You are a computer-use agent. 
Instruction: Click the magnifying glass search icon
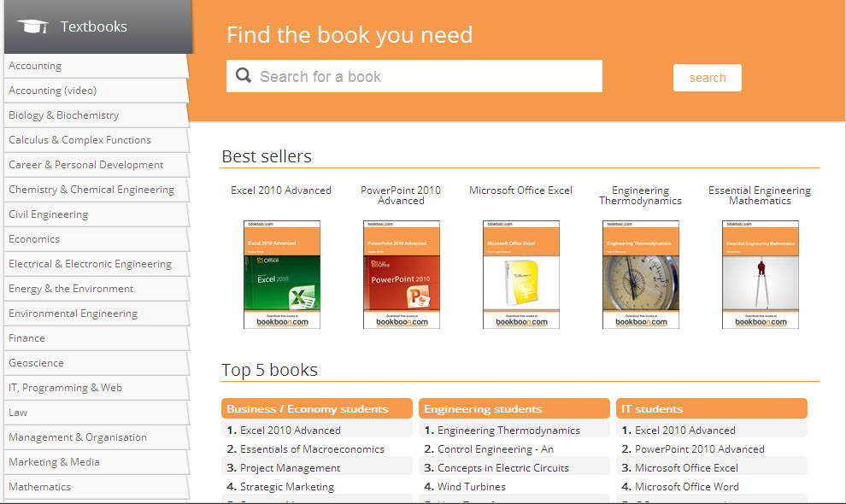pos(244,75)
